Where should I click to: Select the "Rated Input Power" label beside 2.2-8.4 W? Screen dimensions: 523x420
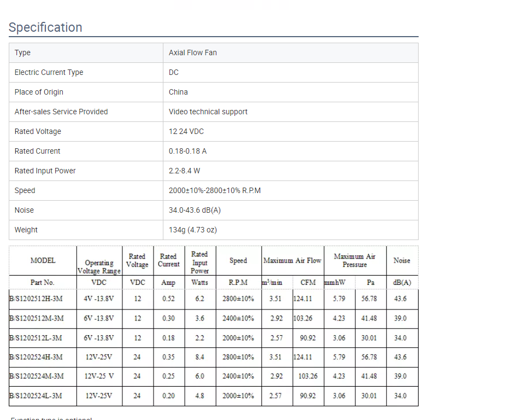[x=45, y=171]
